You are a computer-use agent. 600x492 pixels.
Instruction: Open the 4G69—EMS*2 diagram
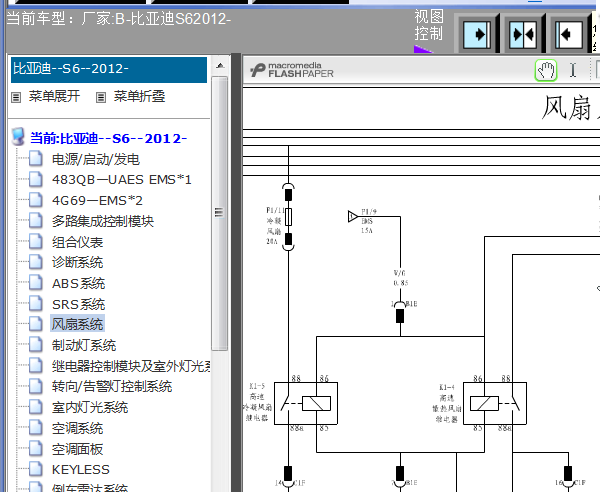pos(97,200)
